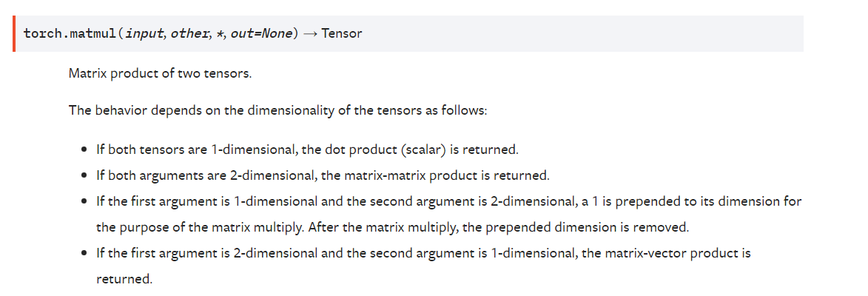This screenshot has width=868, height=296.
Task: Click the third bullet point dot
Action: [84, 201]
